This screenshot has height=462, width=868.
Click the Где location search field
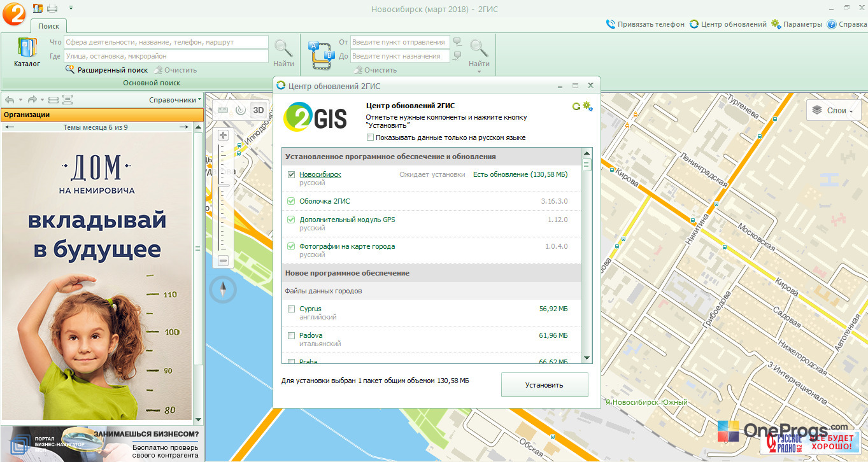[166, 56]
